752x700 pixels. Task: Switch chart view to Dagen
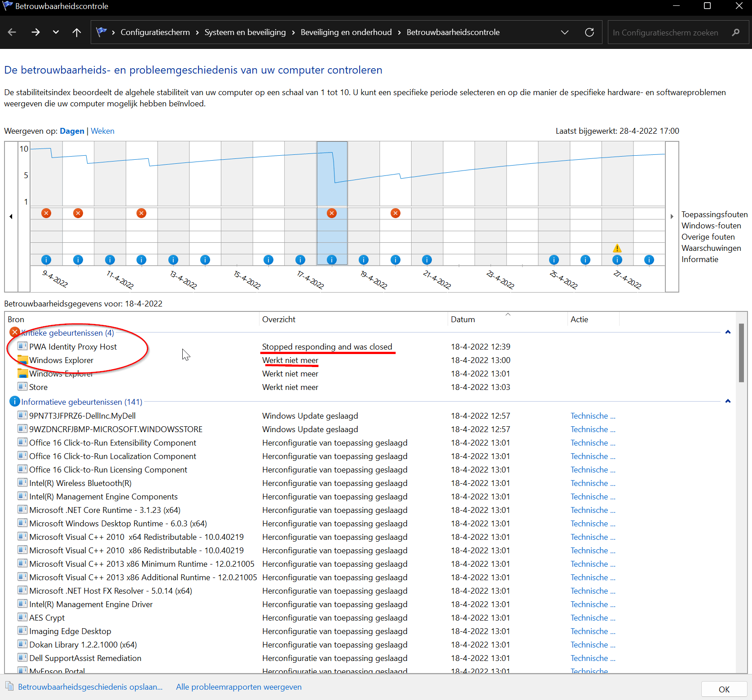72,131
